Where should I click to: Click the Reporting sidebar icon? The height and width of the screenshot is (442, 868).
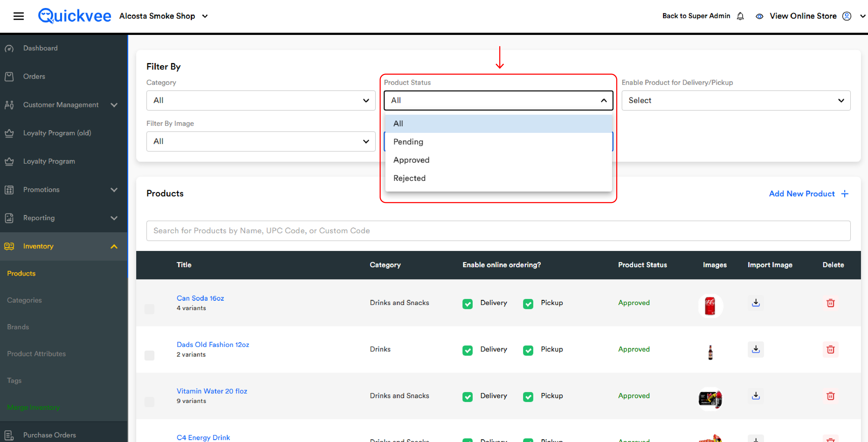pyautogui.click(x=9, y=218)
